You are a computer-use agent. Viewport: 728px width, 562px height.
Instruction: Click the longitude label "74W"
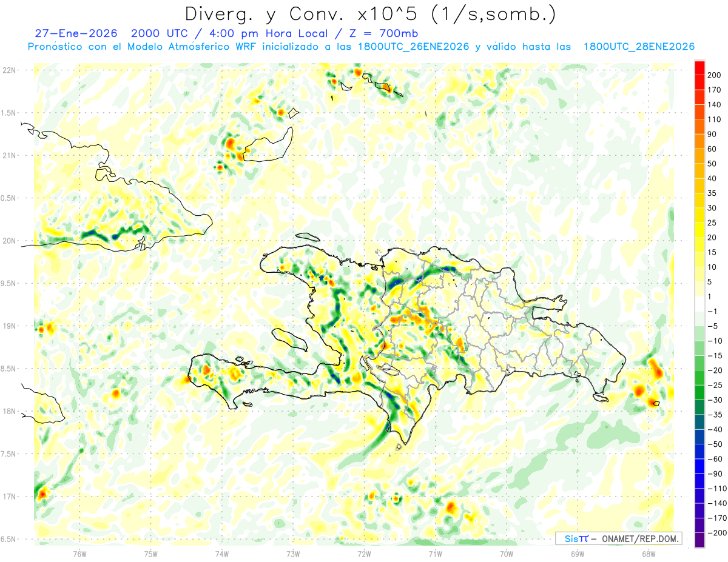(x=222, y=554)
